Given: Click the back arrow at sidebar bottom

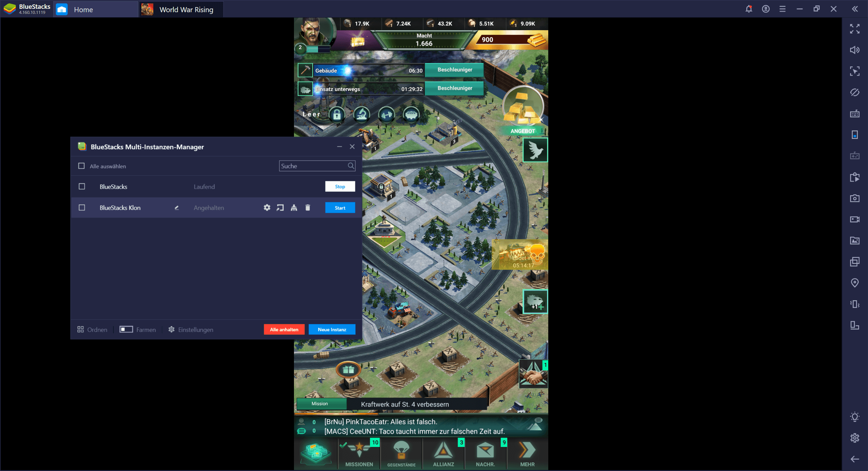Looking at the screenshot, I should pos(855,459).
